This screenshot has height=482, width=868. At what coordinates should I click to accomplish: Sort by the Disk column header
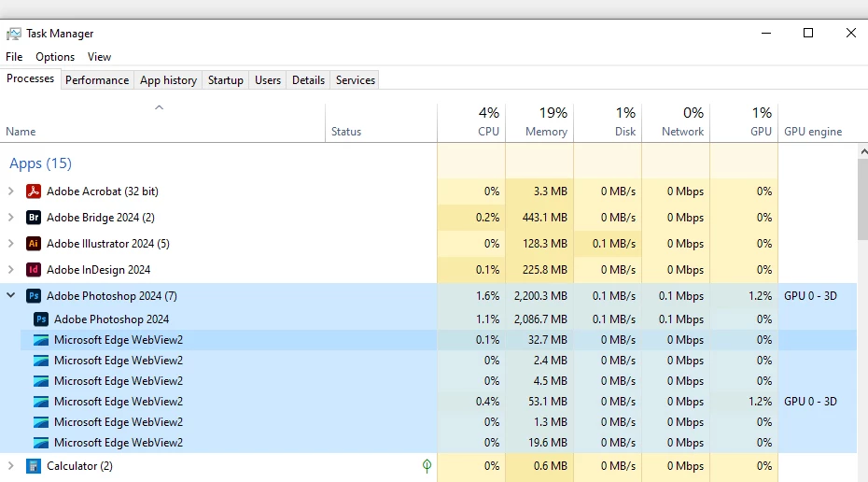point(608,123)
